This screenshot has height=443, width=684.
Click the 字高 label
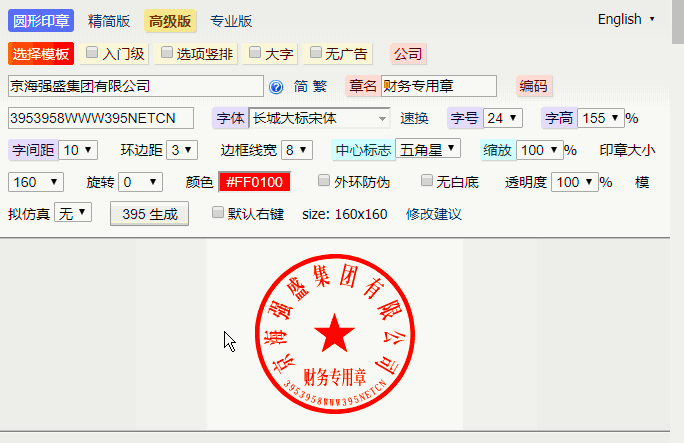tap(559, 118)
